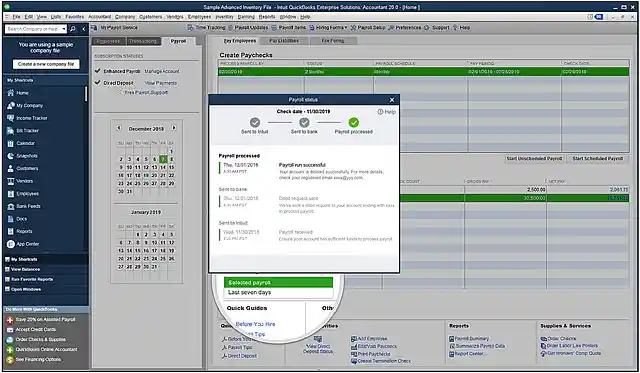Switch to the Pay Liabilities tab
The image size is (640, 373).
point(284,41)
